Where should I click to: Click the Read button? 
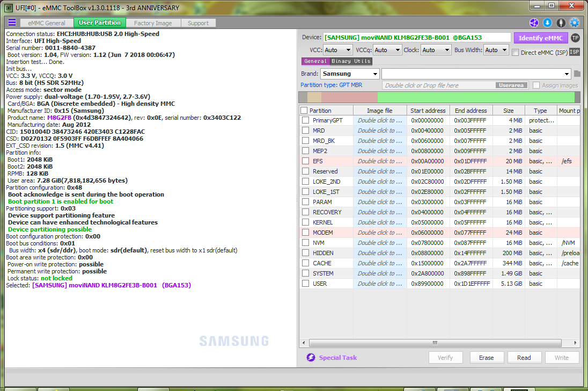524,358
